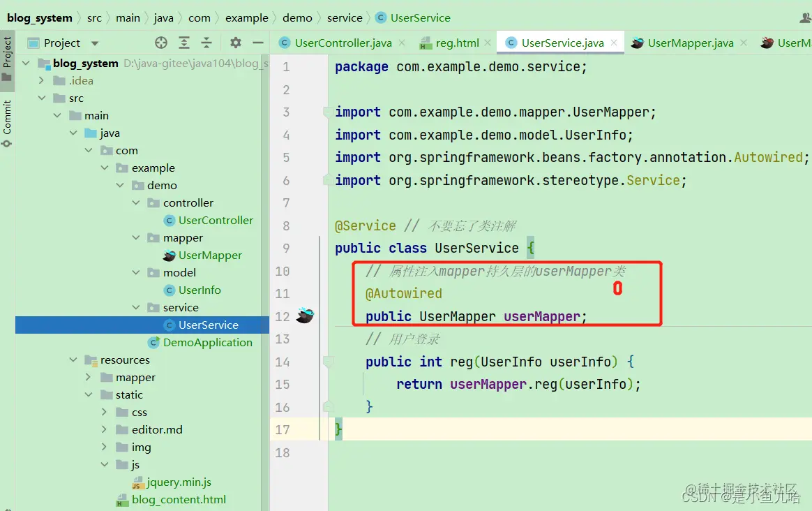Fold the reg method at line 14
The image size is (812, 511).
[327, 361]
